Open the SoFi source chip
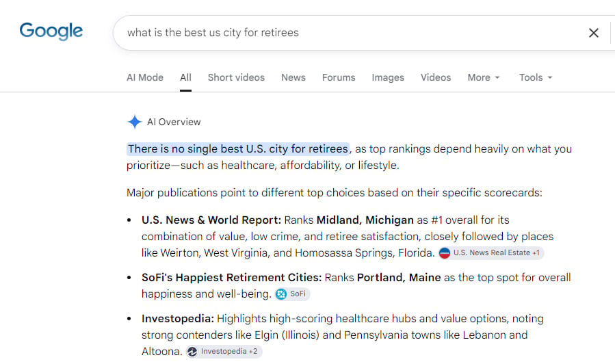615x364 pixels. click(292, 294)
